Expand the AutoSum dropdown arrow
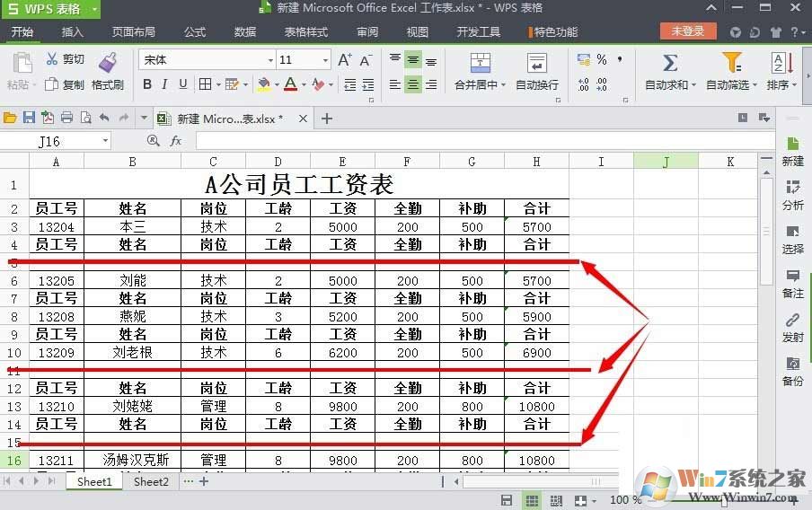 tap(693, 85)
